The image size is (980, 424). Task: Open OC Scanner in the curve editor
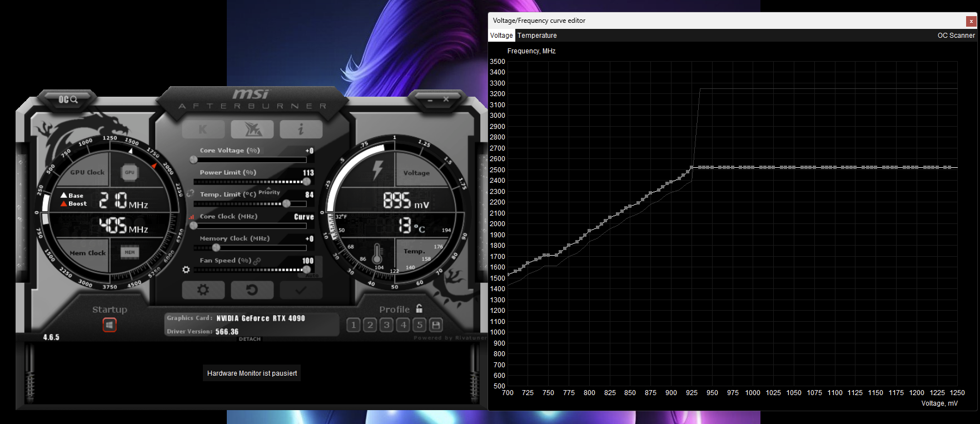[x=956, y=35]
